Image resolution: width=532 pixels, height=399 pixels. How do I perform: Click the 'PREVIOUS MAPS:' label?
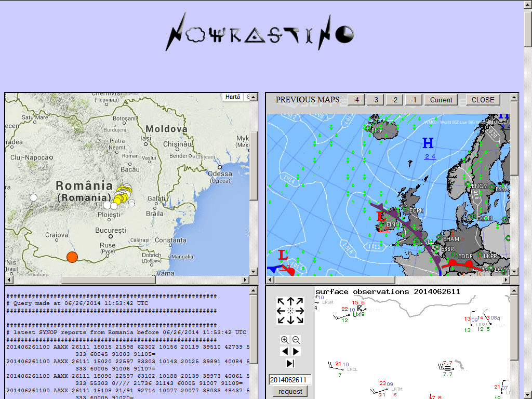(309, 100)
